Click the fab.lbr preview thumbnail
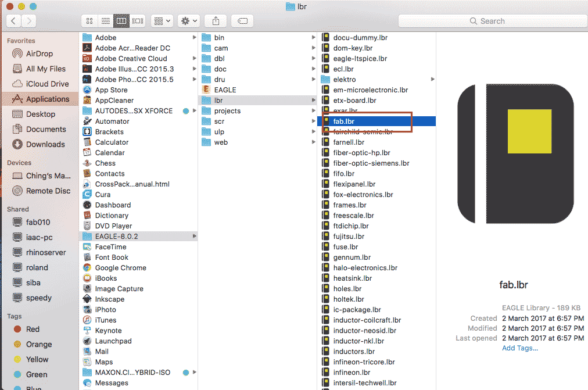 click(x=515, y=154)
